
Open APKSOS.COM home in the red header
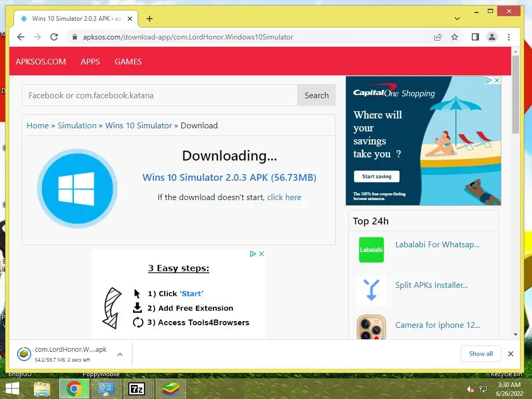tap(41, 61)
